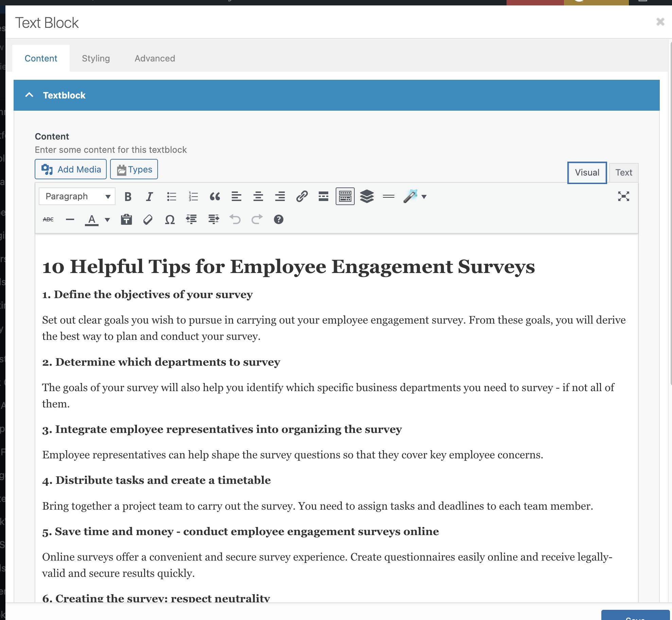Click paragraph starting 'Employee representatives can help'
672x620 pixels.
click(293, 455)
